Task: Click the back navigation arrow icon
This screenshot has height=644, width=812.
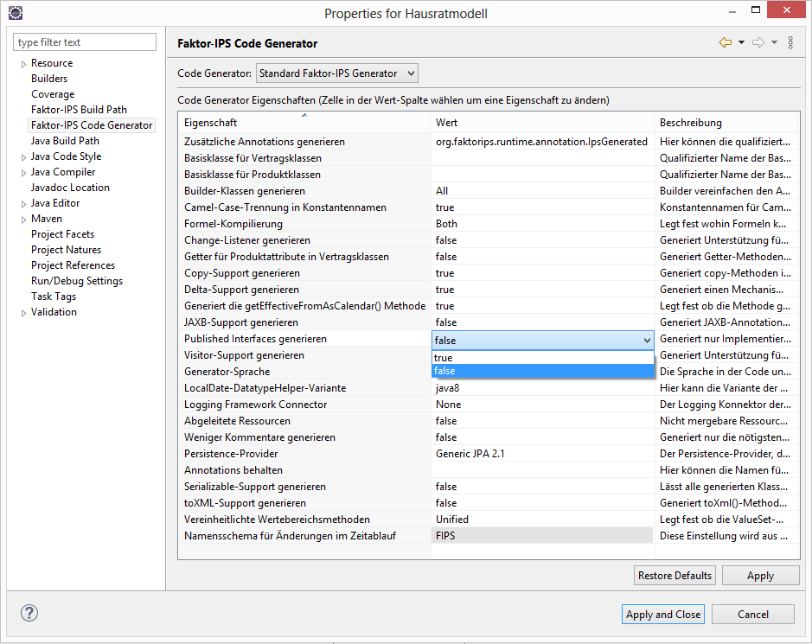Action: [726, 42]
